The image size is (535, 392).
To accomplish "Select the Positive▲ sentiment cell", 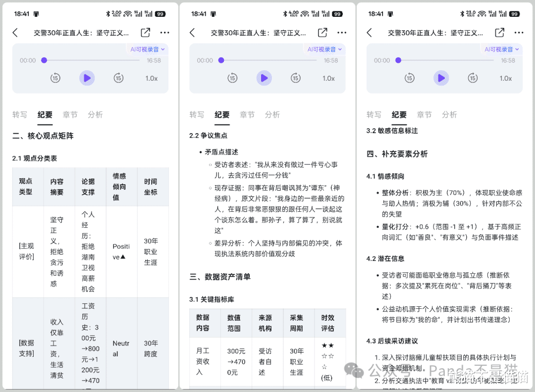I will (121, 251).
